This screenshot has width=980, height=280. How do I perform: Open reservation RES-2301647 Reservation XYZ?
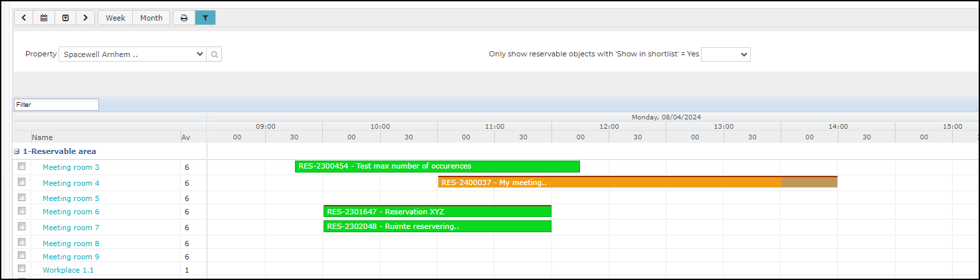coord(437,211)
